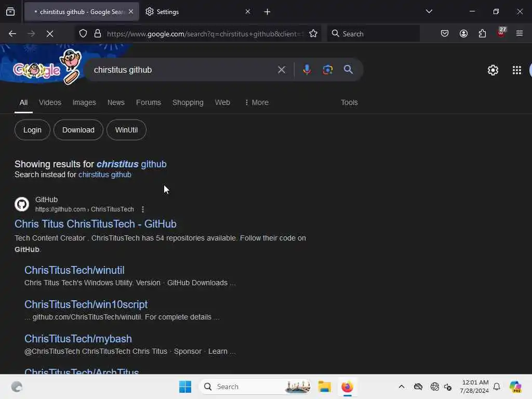Open notifications bell in system tray

click(x=497, y=387)
